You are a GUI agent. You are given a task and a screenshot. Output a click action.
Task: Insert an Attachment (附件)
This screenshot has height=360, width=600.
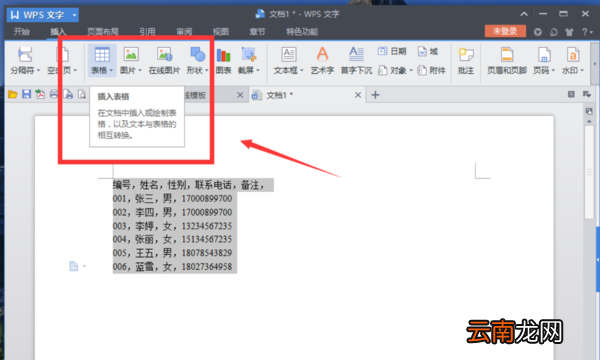[432, 70]
